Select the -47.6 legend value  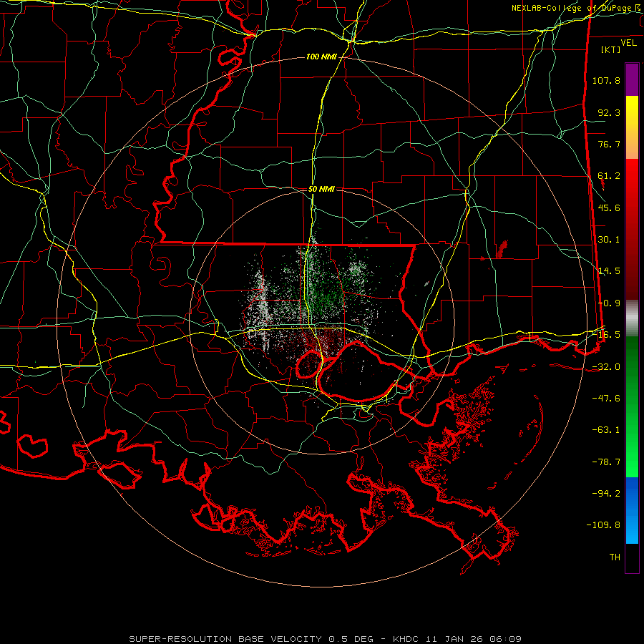[x=606, y=399]
